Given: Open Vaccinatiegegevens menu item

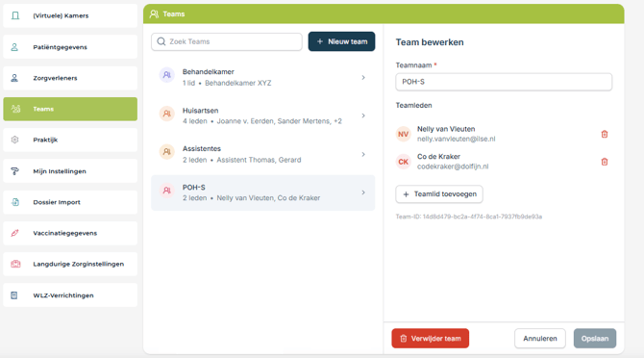Looking at the screenshot, I should (70, 233).
